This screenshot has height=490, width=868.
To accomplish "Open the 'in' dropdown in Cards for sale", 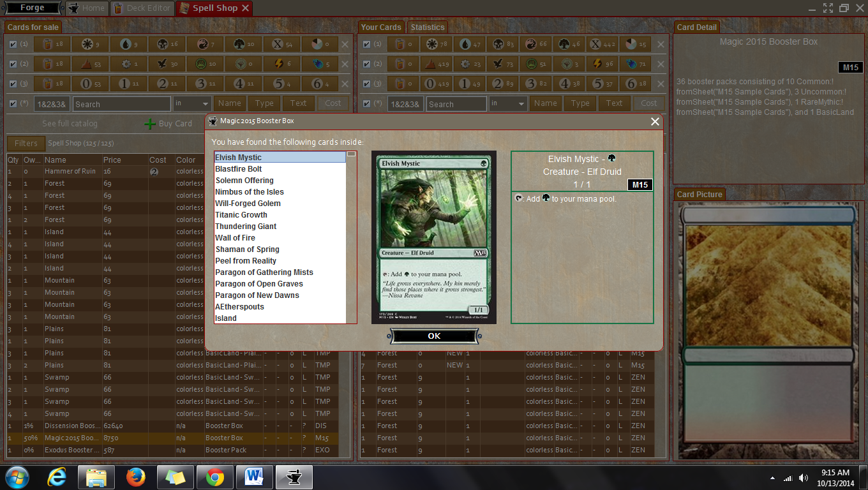I will coord(191,103).
